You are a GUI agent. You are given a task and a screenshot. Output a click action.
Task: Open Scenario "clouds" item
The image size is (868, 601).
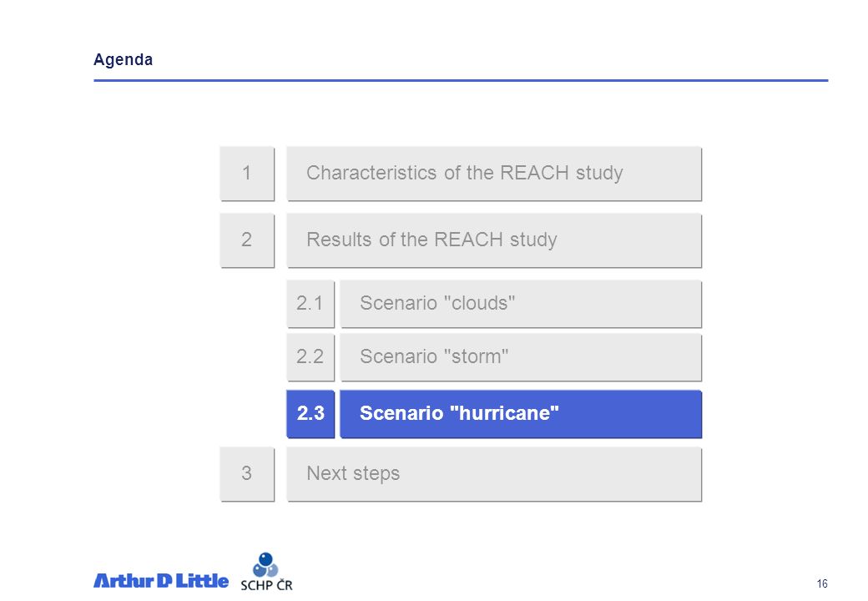pyautogui.click(x=521, y=304)
